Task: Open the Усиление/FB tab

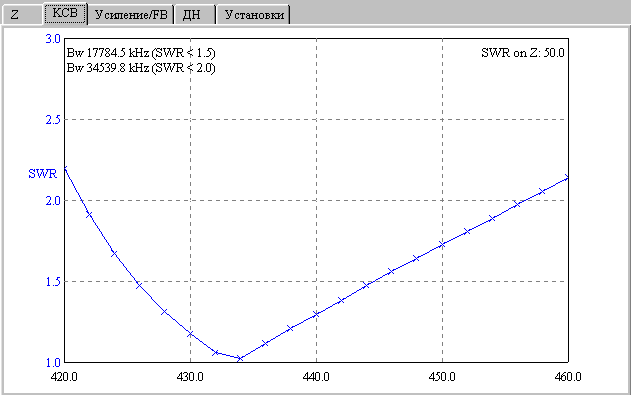Action: pyautogui.click(x=131, y=15)
